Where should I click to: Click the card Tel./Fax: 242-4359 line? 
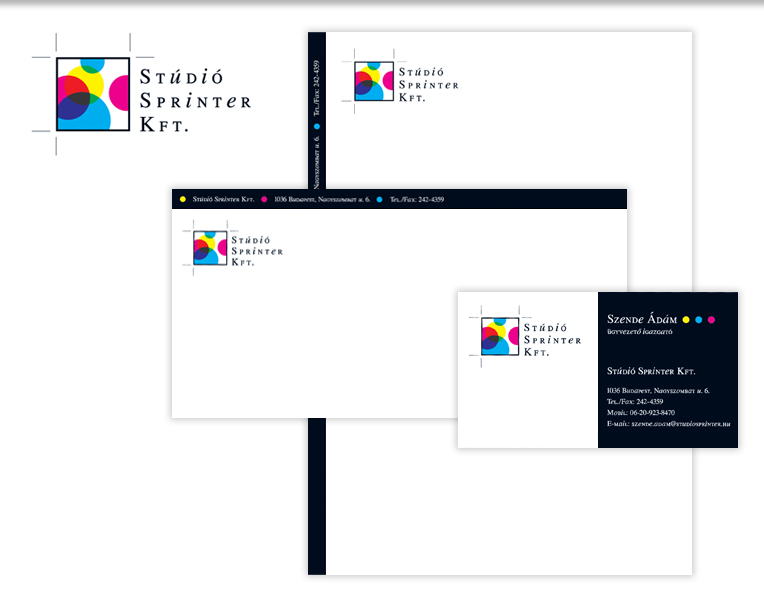635,402
